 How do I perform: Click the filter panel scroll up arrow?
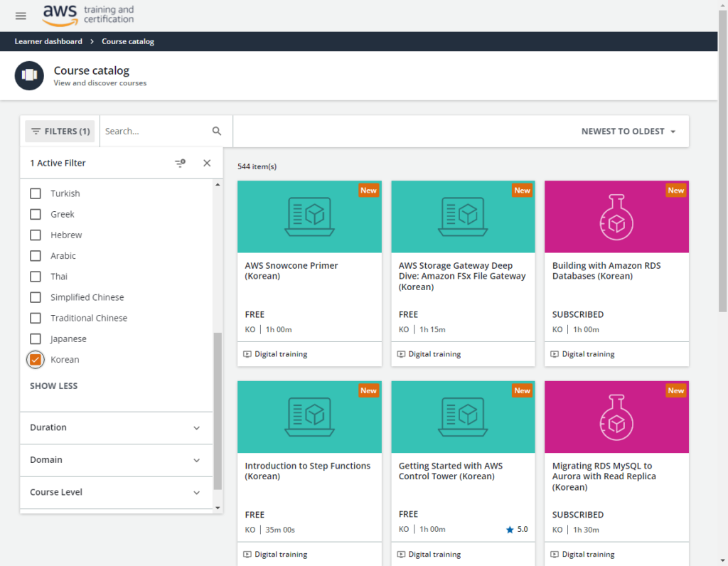point(218,185)
